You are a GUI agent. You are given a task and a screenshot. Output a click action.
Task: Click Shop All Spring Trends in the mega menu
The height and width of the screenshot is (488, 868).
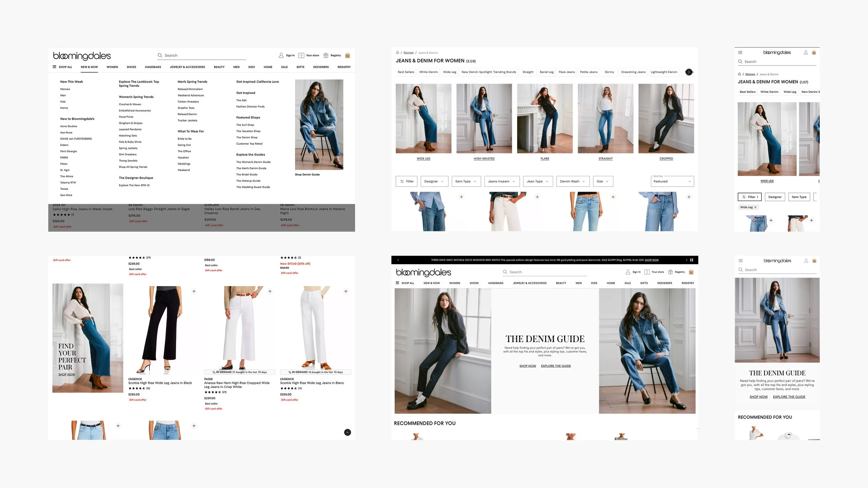coord(133,167)
